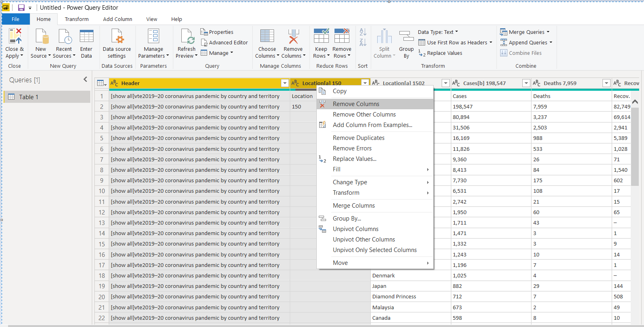Click the Refresh Preview icon
This screenshot has width=644, height=327.
click(187, 36)
